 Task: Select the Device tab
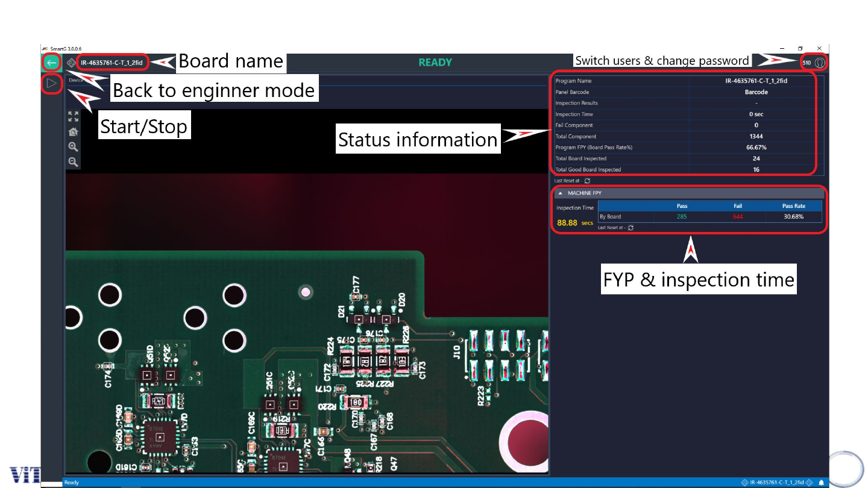(76, 80)
